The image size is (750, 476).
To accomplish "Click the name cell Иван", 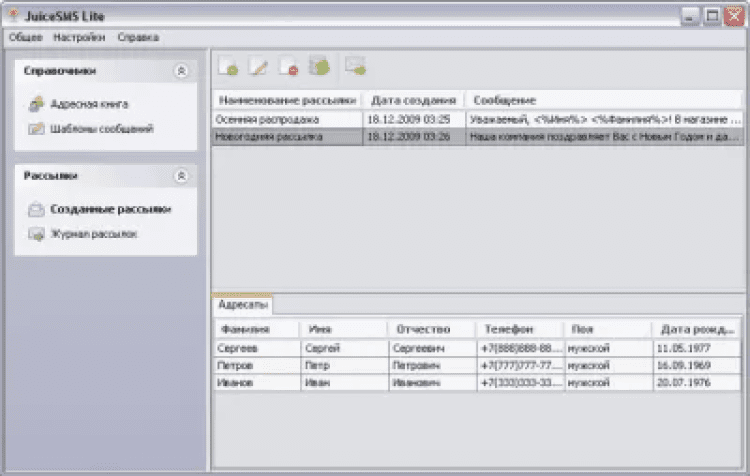I will click(345, 383).
